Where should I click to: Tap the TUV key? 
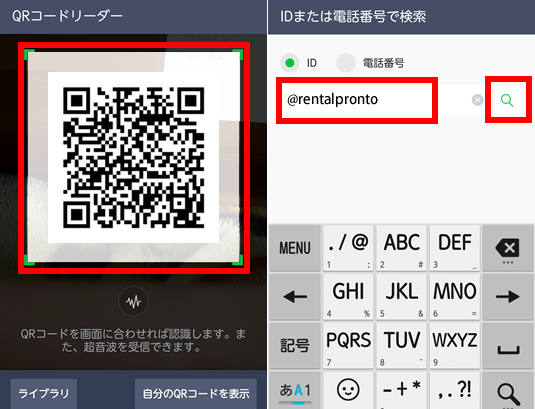click(402, 346)
